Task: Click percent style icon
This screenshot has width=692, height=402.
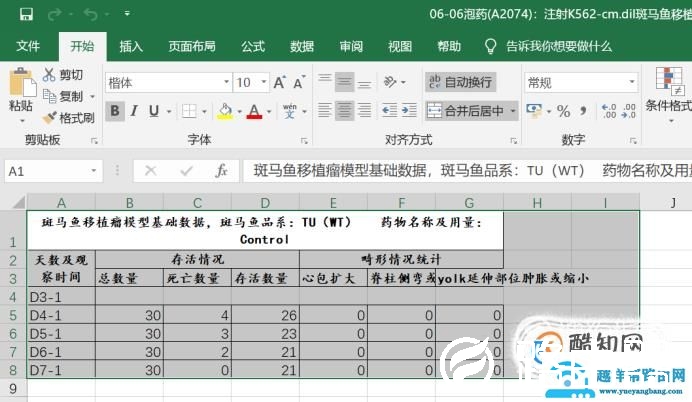Action: tap(563, 111)
